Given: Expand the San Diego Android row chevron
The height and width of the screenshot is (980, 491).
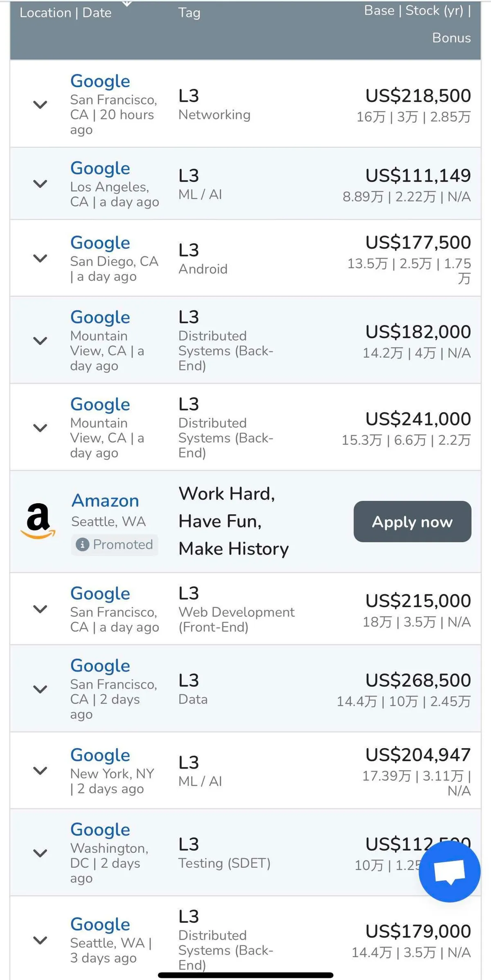Looking at the screenshot, I should (x=40, y=258).
